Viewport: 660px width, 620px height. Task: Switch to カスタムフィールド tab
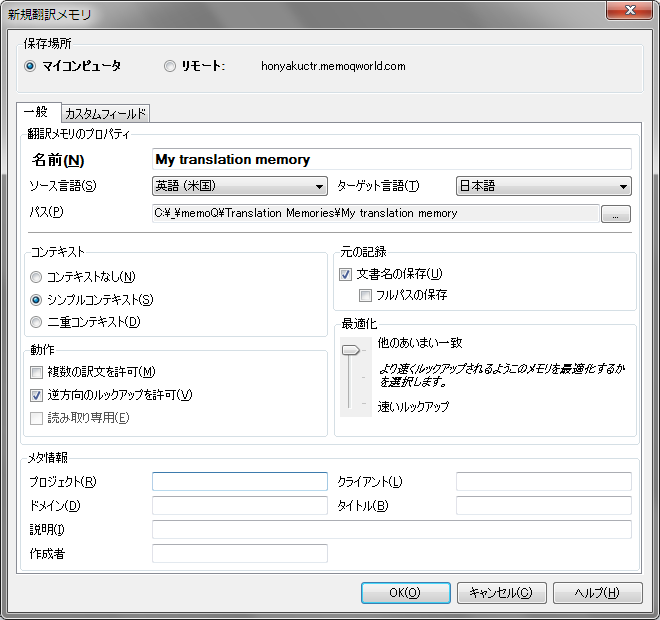[x=105, y=114]
